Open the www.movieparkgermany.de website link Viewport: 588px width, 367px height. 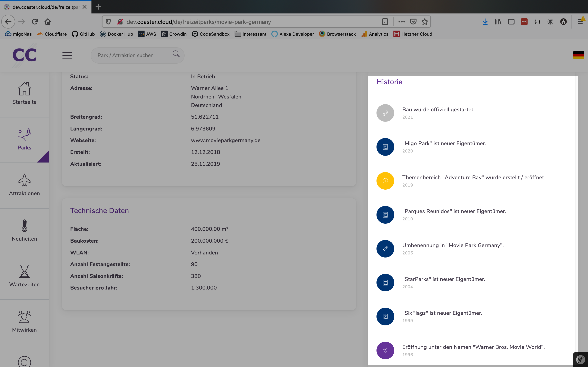pos(225,140)
